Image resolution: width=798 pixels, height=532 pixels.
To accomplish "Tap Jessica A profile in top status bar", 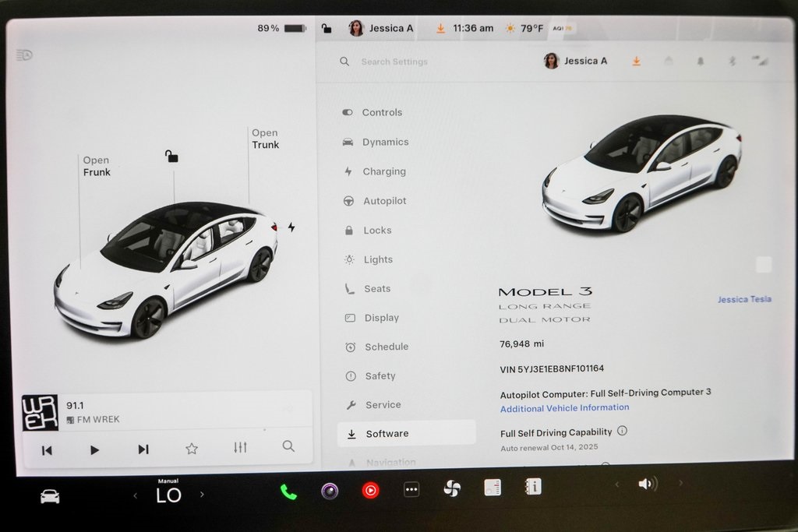I will pos(380,29).
